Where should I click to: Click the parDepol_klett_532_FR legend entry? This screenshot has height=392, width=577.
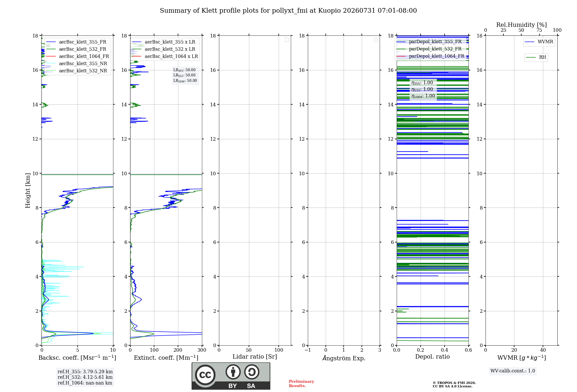point(429,49)
